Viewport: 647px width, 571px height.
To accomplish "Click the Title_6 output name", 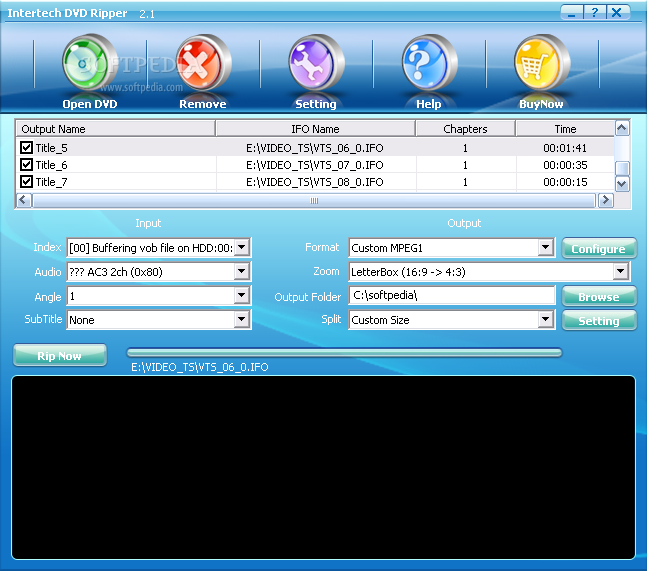I will 51,165.
